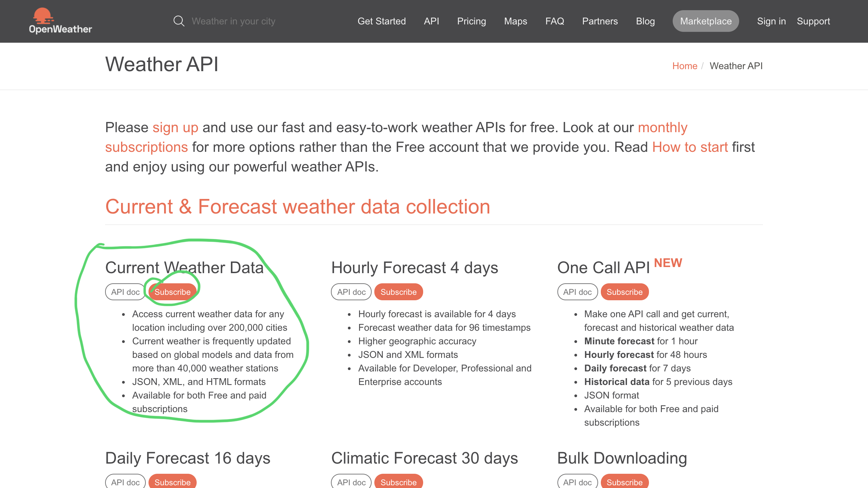Image resolution: width=868 pixels, height=488 pixels.
Task: Type in the 'Weather in your city' search field
Action: pos(233,21)
